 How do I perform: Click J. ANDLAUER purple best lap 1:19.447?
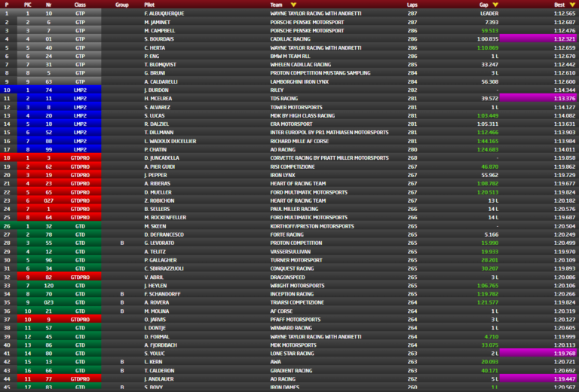[539, 378]
